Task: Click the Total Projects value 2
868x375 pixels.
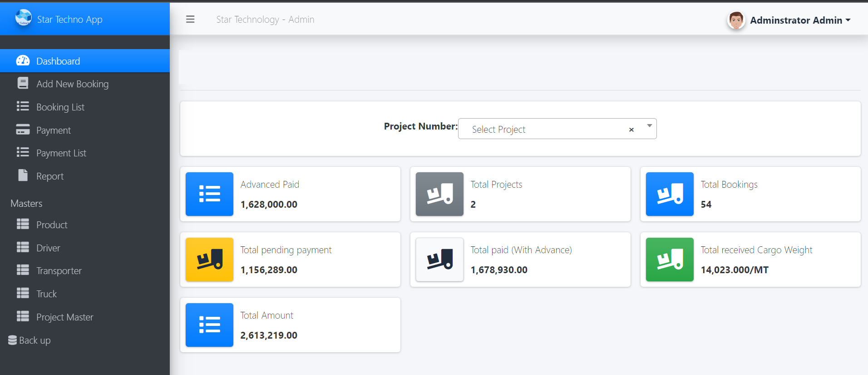Action: point(473,204)
